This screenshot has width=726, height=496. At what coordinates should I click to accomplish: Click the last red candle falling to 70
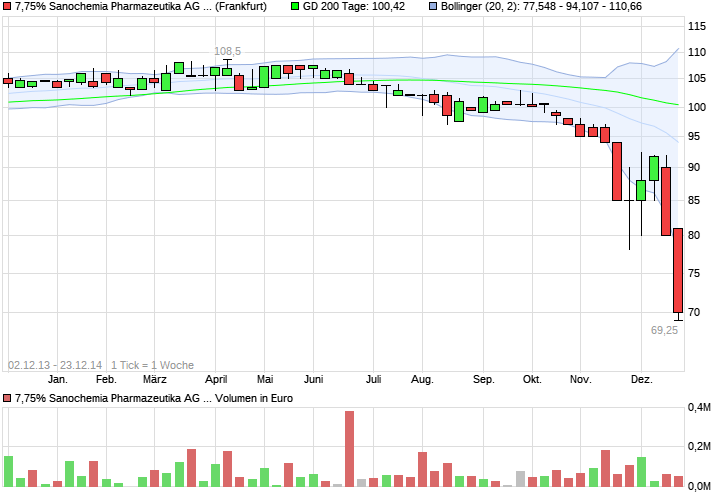678,270
